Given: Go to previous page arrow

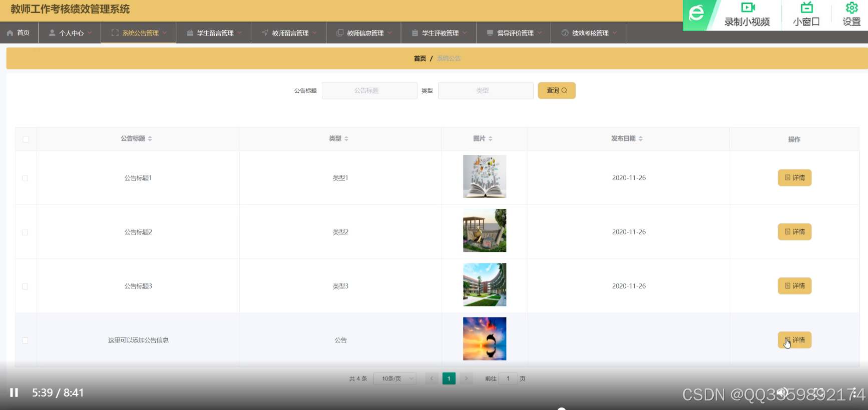Looking at the screenshot, I should pos(431,378).
